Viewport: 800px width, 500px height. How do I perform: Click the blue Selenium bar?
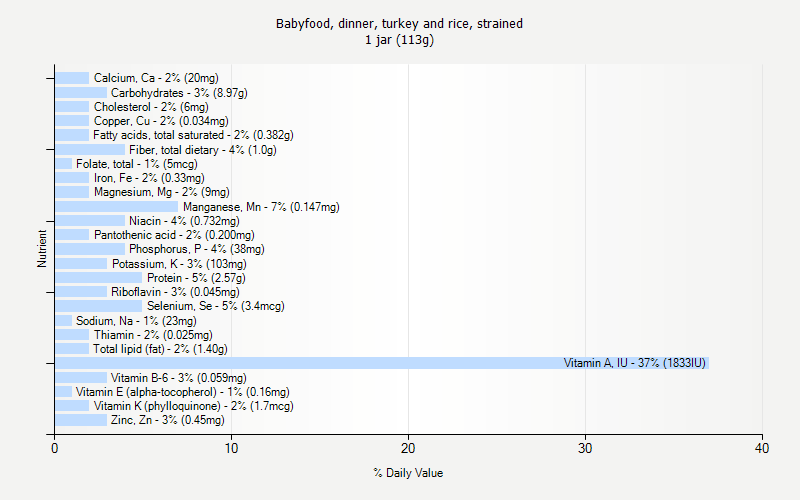[99, 306]
